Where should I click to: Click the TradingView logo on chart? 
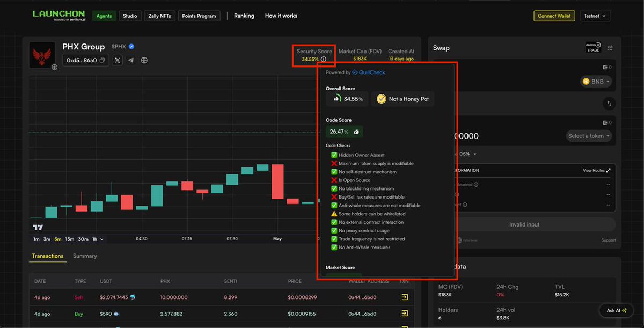38,227
